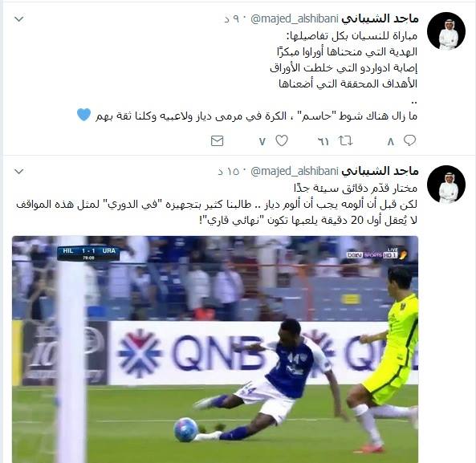Click author name ماجد الشيباني on second tweet
476x463 pixels.
380,171
